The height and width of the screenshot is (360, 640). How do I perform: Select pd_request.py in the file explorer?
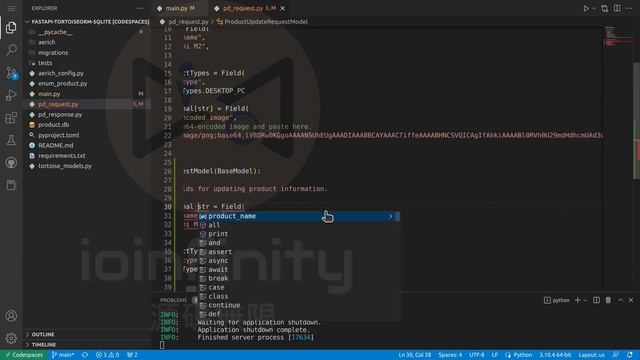[x=58, y=104]
